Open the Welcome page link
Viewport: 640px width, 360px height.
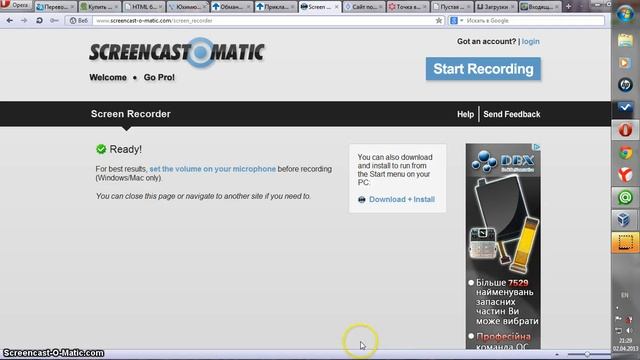coord(108,78)
